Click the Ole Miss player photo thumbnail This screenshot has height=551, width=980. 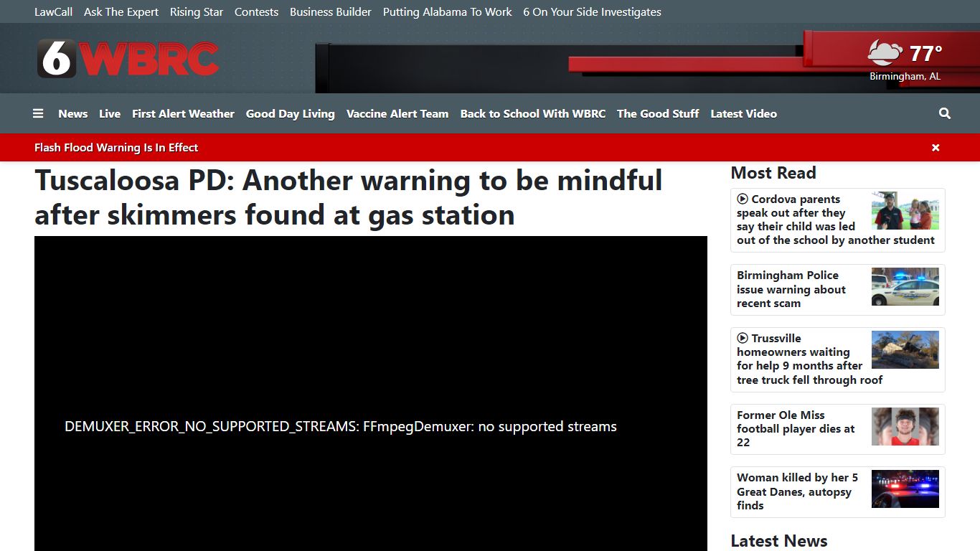click(x=905, y=427)
